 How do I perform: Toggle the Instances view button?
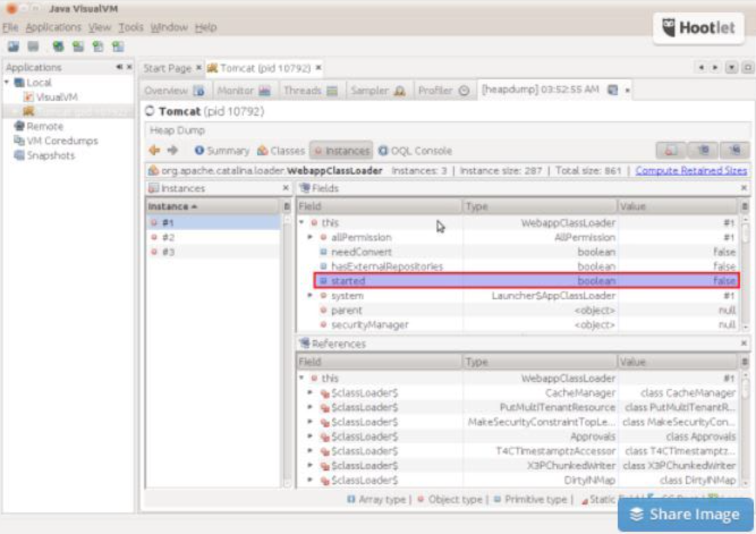pos(341,151)
